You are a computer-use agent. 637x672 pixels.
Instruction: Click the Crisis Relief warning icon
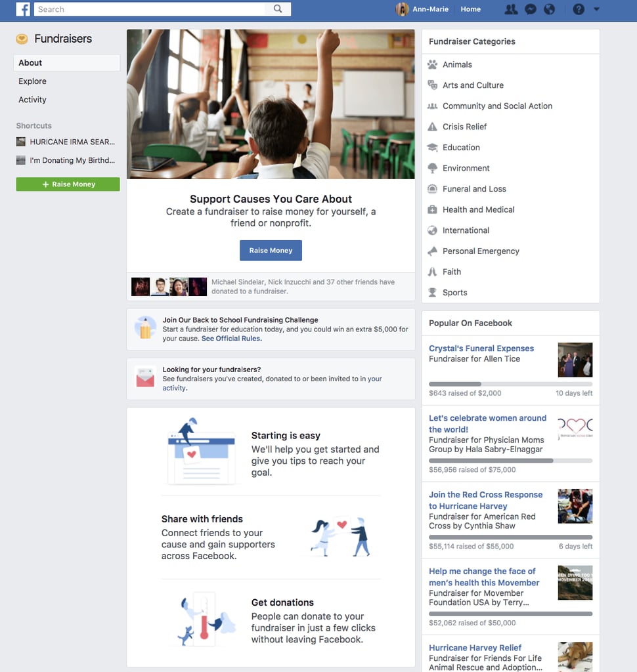click(432, 127)
